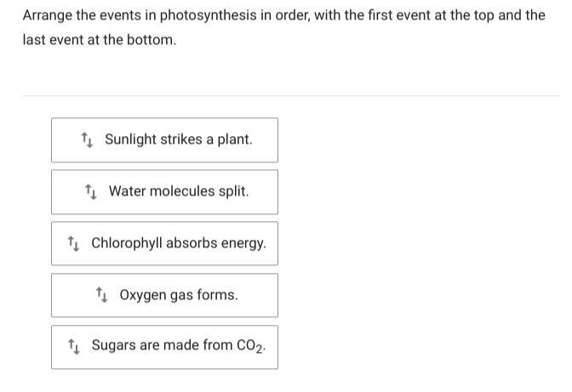Select the "Sunlight strikes a plant." text
The width and height of the screenshot is (572, 392).
coord(179,139)
